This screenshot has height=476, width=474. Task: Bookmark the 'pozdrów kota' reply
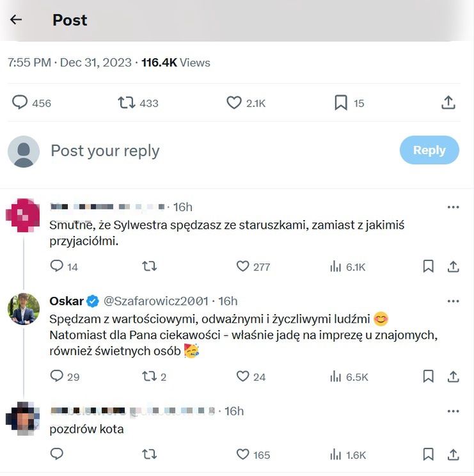point(429,454)
